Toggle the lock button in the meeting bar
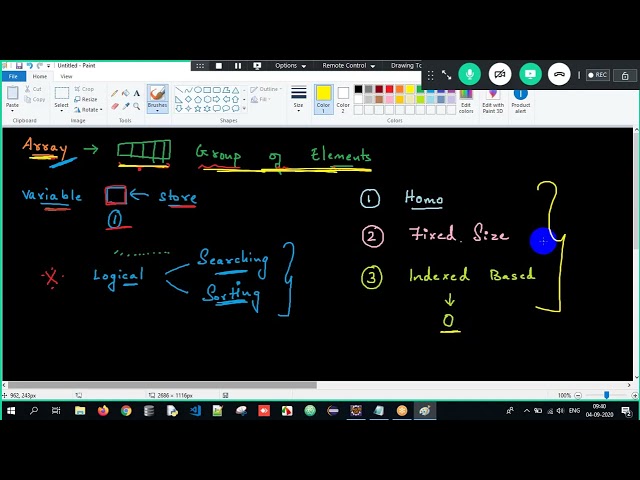640x480 pixels. pos(625,75)
